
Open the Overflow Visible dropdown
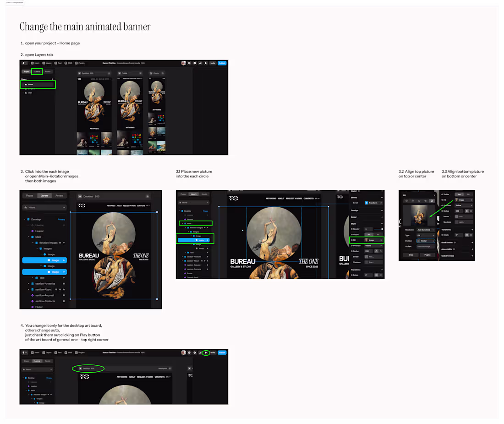tap(464, 205)
